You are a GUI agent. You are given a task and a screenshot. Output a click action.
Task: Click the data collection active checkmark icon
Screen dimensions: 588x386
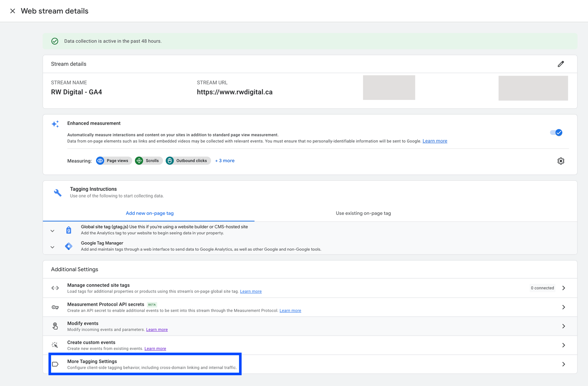[x=55, y=41]
